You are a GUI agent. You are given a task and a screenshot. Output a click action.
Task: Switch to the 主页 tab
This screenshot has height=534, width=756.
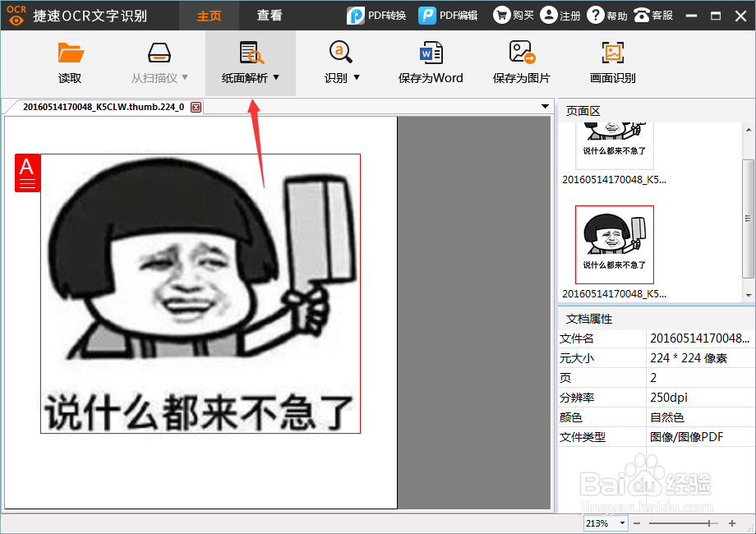click(209, 16)
